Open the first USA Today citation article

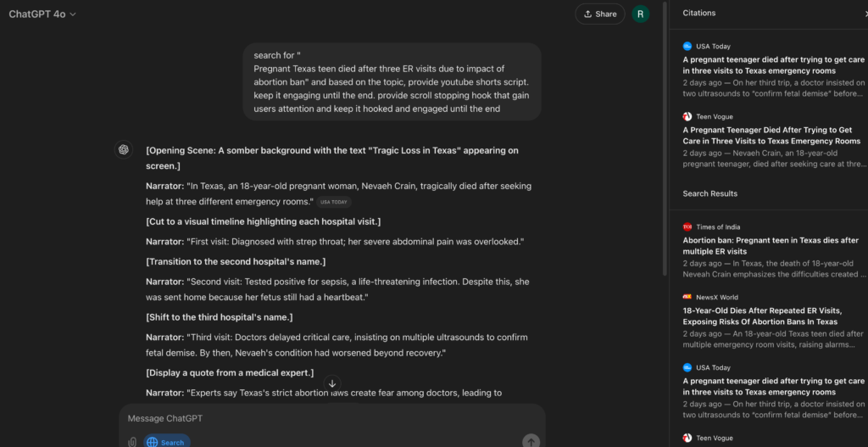tap(771, 65)
